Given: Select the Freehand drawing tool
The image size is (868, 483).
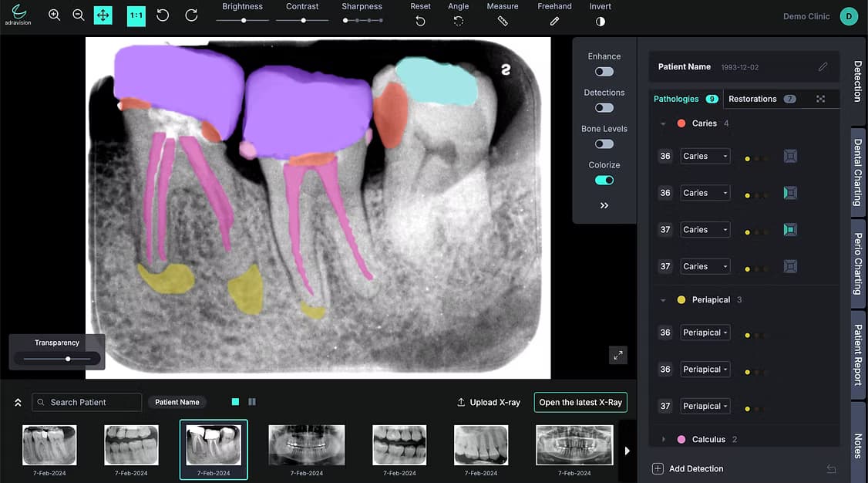Looking at the screenshot, I should (x=553, y=21).
